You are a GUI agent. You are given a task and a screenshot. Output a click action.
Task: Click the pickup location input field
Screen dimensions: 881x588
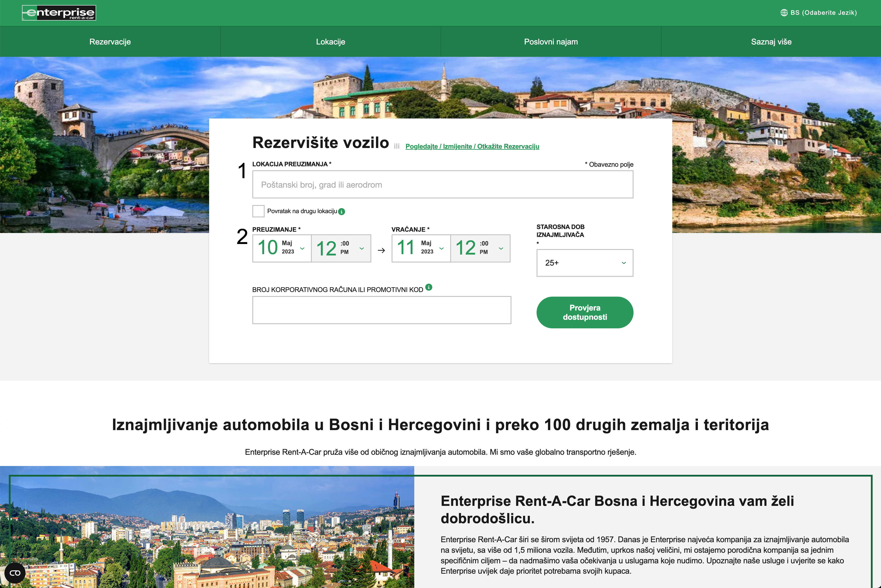tap(442, 185)
